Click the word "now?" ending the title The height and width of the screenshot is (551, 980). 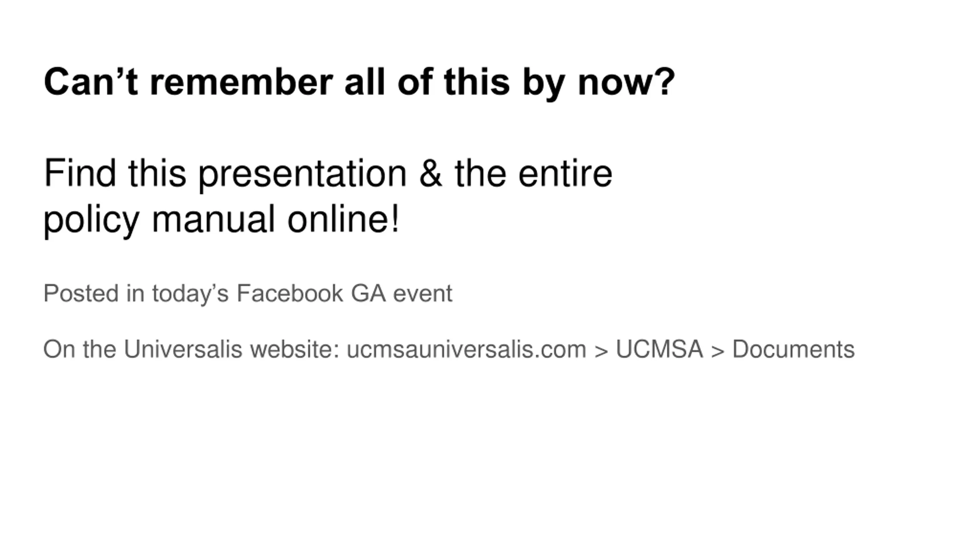pos(626,83)
